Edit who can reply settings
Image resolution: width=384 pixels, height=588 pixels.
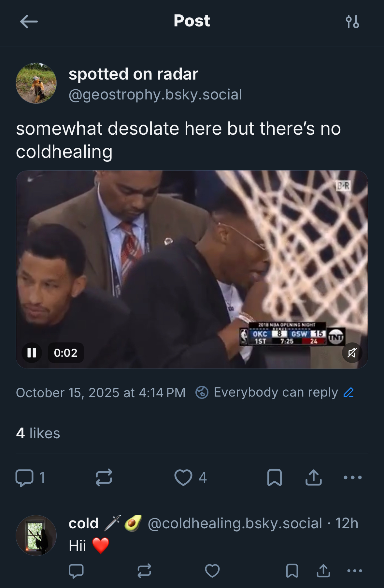click(348, 392)
